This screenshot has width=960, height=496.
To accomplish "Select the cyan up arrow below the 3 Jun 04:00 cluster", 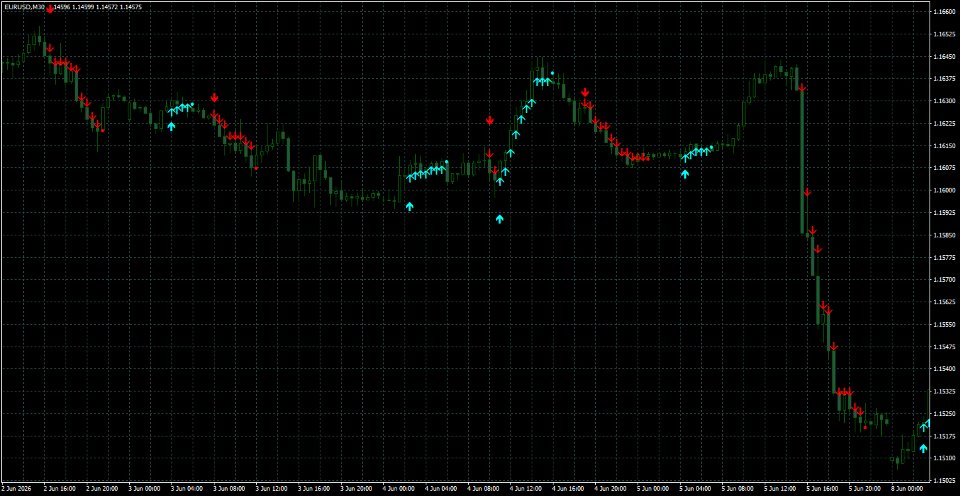I will point(171,126).
